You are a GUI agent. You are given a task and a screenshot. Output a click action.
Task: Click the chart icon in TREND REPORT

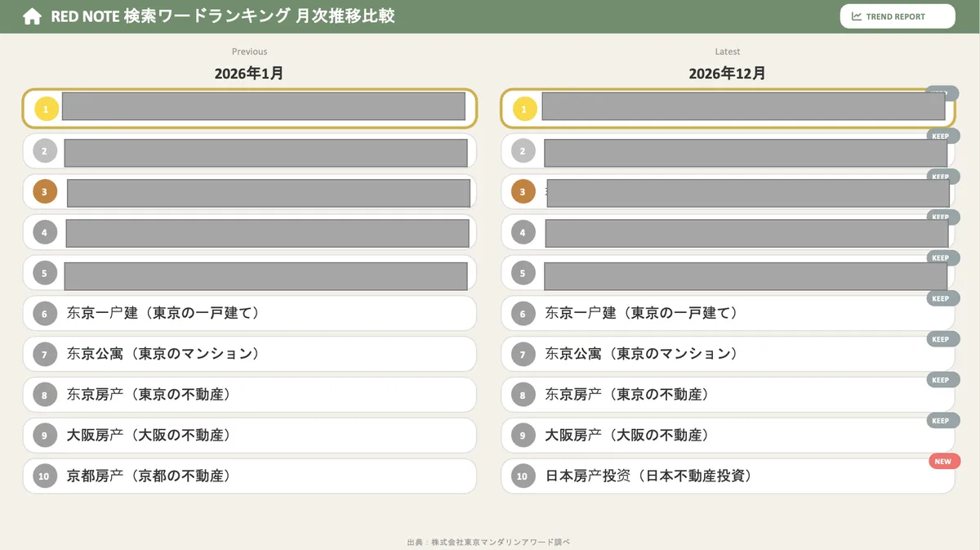[857, 16]
